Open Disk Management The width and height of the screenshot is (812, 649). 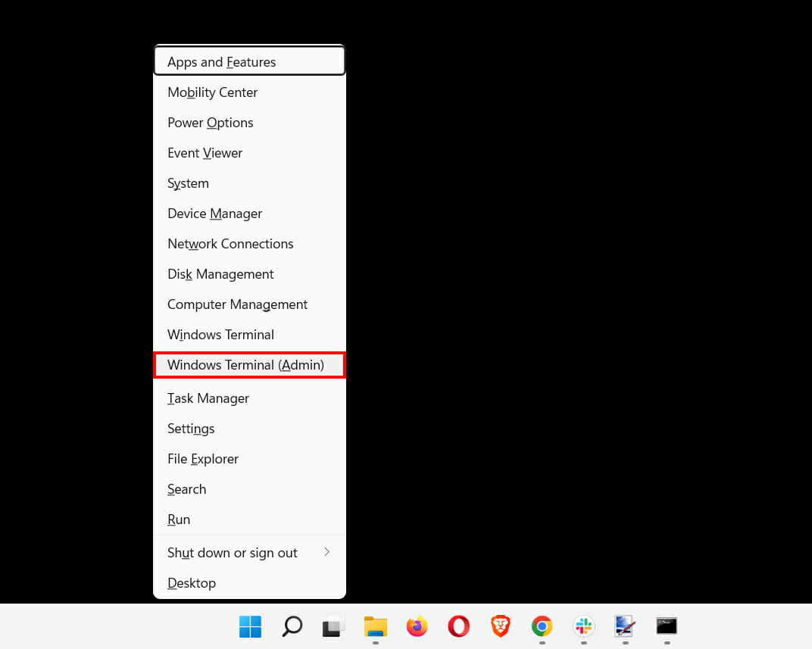tap(220, 273)
